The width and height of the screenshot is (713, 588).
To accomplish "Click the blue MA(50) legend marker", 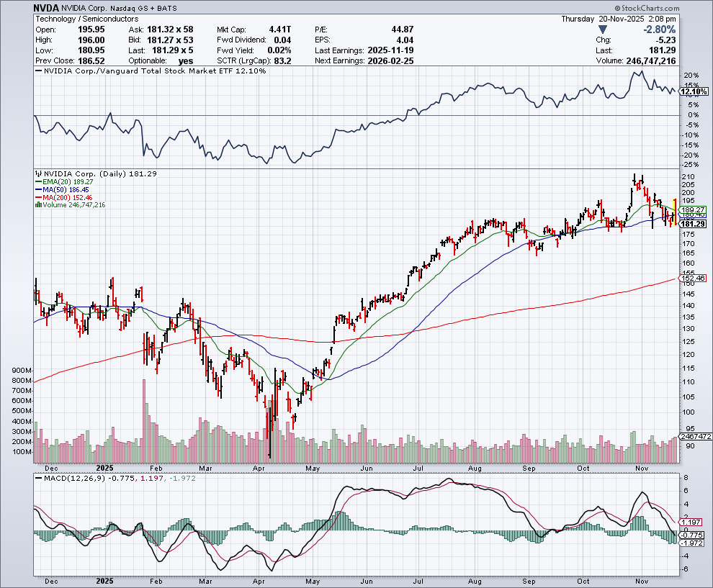I will point(38,190).
